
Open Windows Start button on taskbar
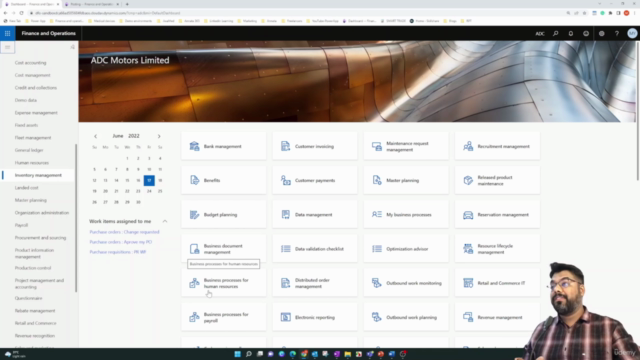(238, 354)
